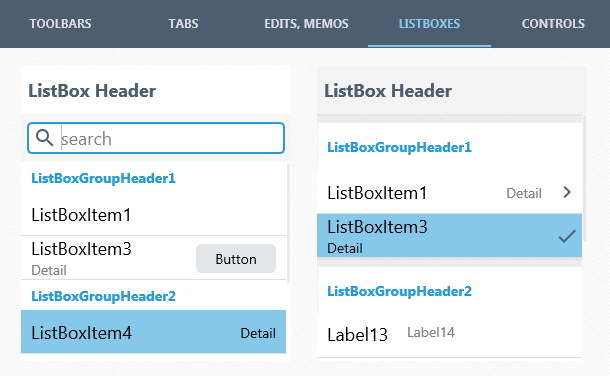Image resolution: width=610 pixels, height=376 pixels.
Task: Open ListBoxItem1 detail chevron in right listbox
Action: [x=567, y=192]
